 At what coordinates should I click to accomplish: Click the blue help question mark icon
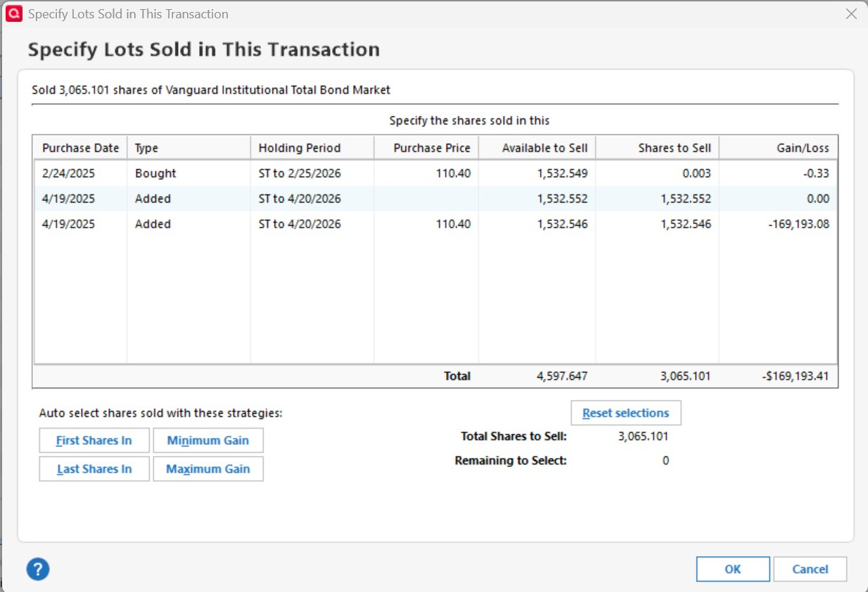click(38, 569)
